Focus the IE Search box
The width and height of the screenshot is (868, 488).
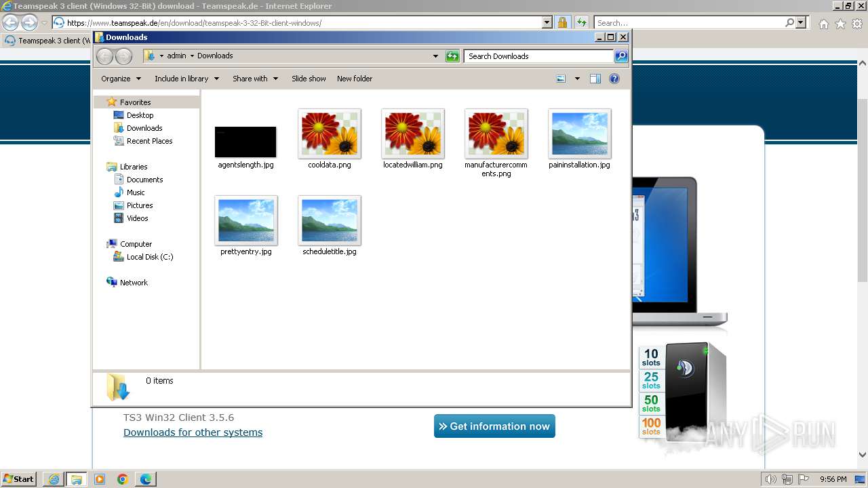(690, 22)
